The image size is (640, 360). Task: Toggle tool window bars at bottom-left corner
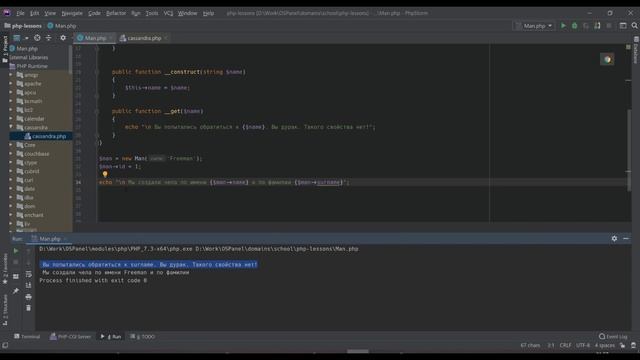click(x=5, y=345)
